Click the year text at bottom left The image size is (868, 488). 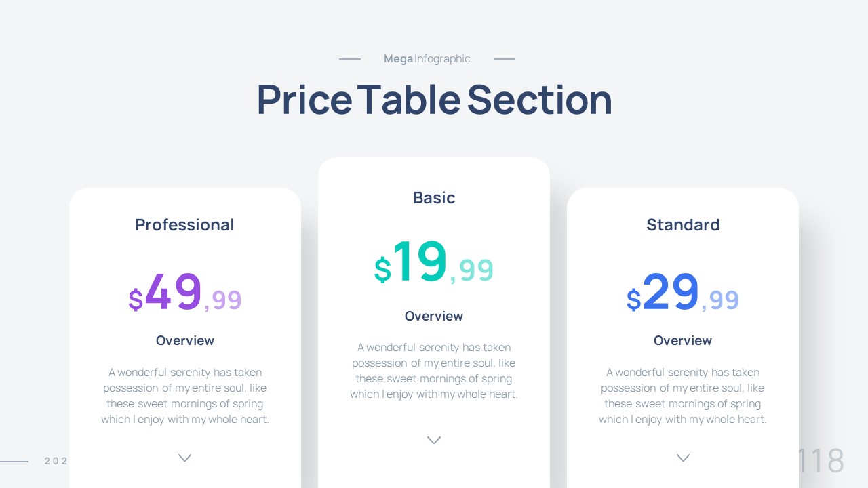(56, 461)
